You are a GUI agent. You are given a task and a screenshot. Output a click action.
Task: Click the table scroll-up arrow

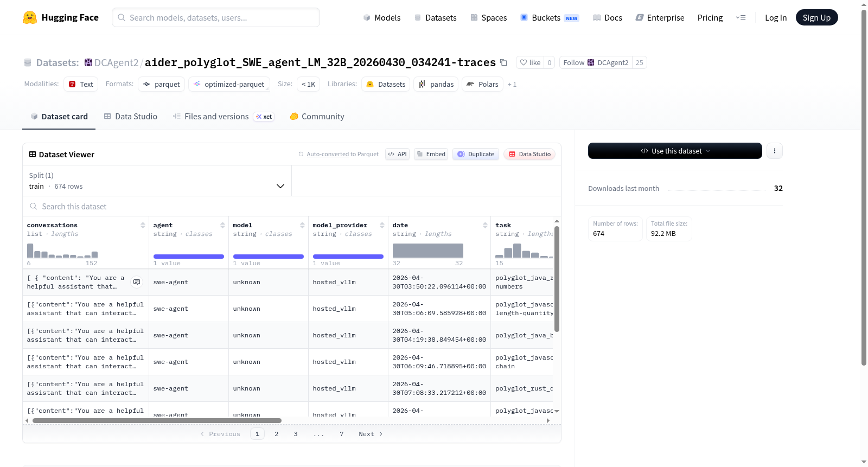coord(557,221)
